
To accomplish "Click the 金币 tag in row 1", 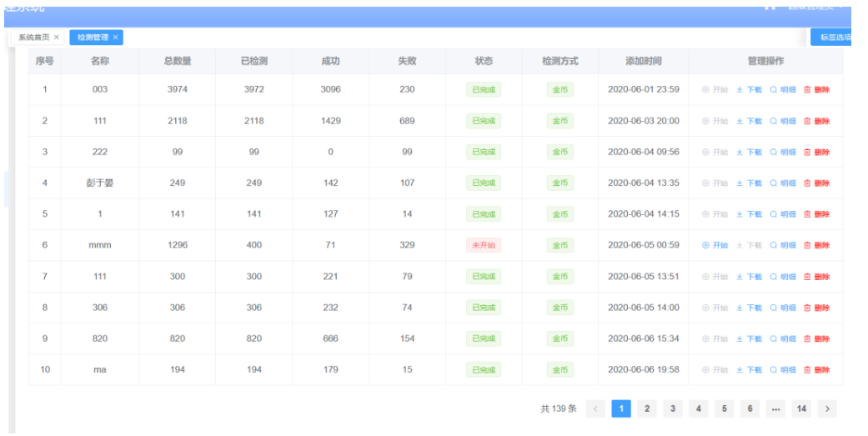I will [559, 90].
